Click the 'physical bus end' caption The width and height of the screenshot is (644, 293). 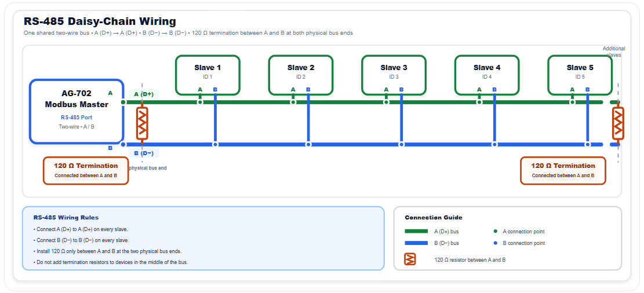147,168
